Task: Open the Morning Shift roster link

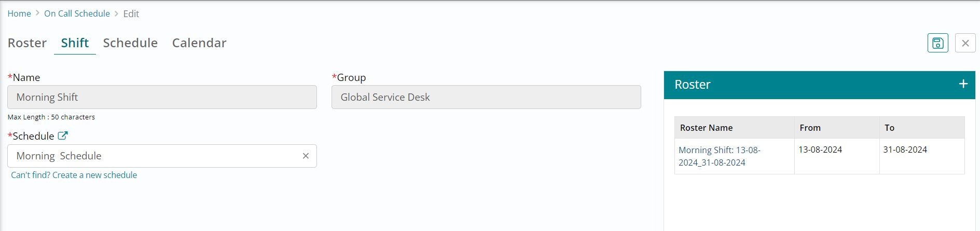Action: 719,156
